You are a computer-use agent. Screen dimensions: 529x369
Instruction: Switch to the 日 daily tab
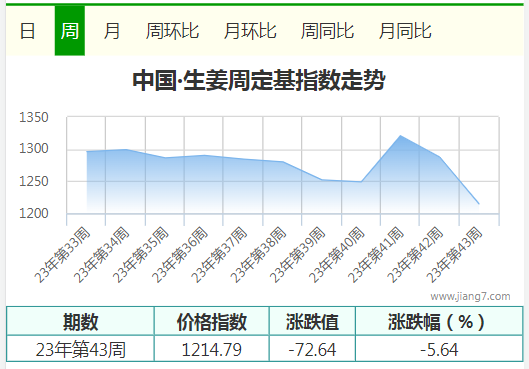[x=28, y=31]
